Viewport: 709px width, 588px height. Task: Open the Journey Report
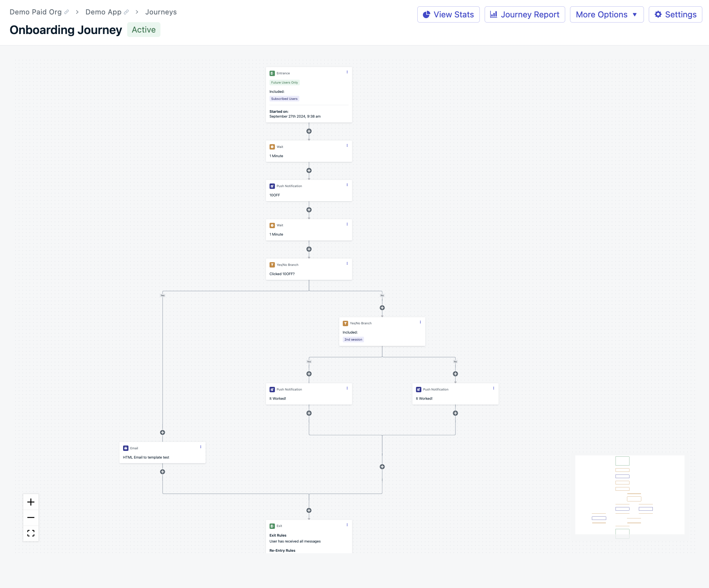[525, 14]
